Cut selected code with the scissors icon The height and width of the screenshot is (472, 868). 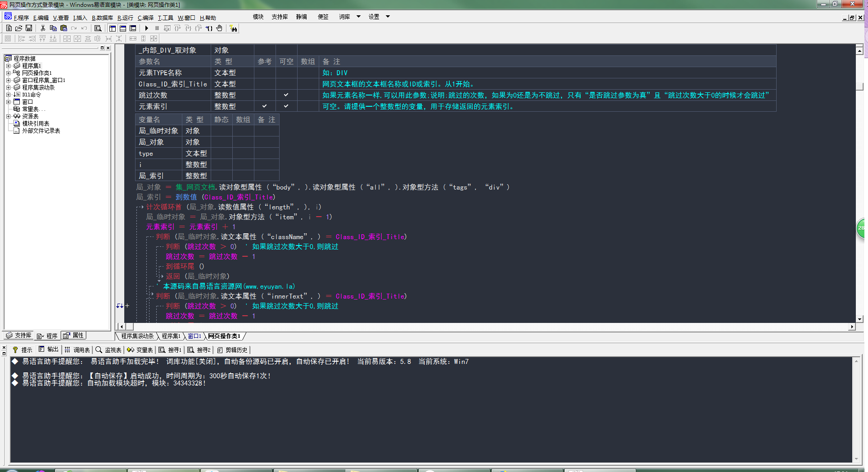coord(43,28)
